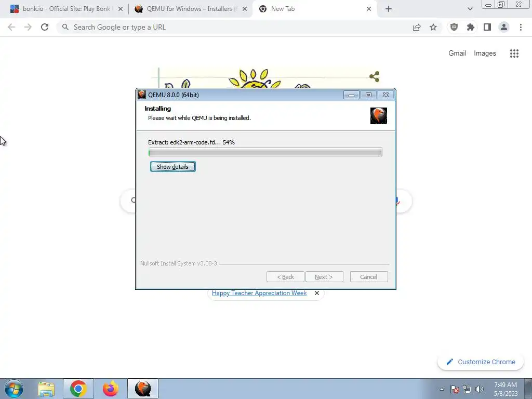The image size is (532, 399).
Task: Click the Show details button in the installer
Action: pos(172,167)
